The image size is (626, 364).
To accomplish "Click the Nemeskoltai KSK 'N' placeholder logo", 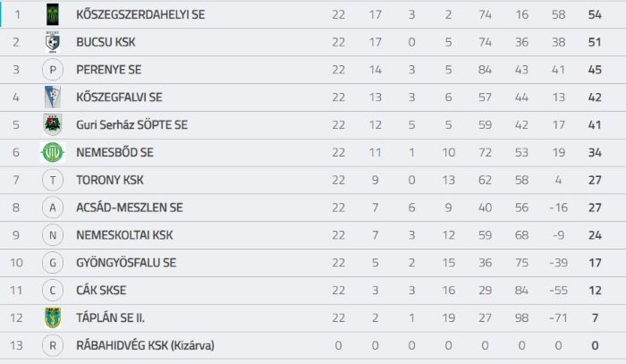I will (53, 235).
